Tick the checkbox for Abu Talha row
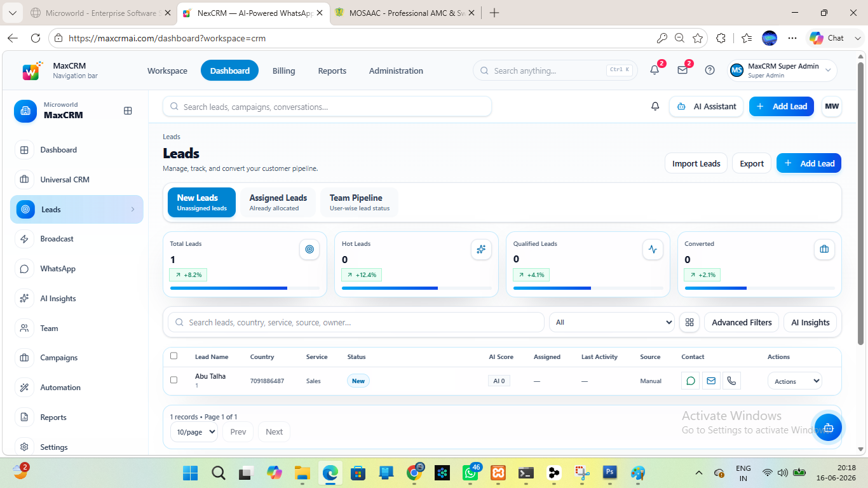The width and height of the screenshot is (868, 488). [173, 380]
